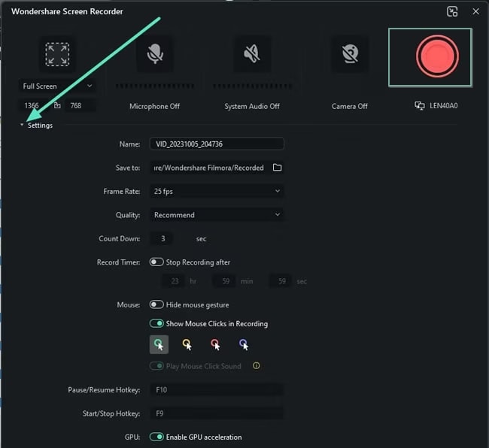Viewport: 489px width, 448px height.
Task: Close the Wondershare Screen Recorder window
Action: tap(475, 11)
